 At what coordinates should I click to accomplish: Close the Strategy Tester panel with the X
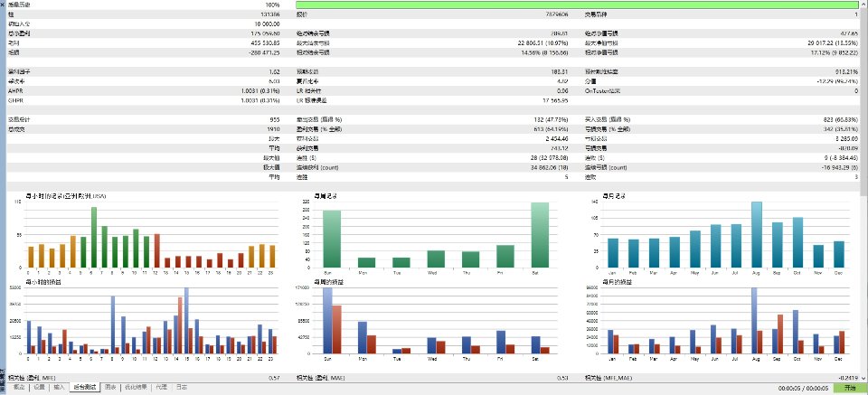[2, 4]
